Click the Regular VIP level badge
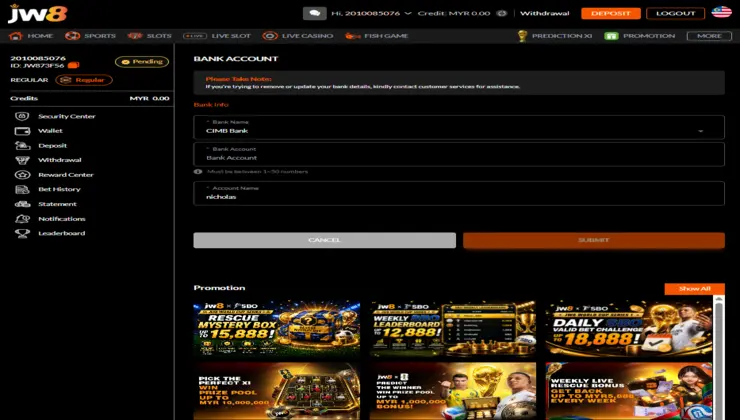Image resolution: width=740 pixels, height=420 pixels. click(x=84, y=80)
